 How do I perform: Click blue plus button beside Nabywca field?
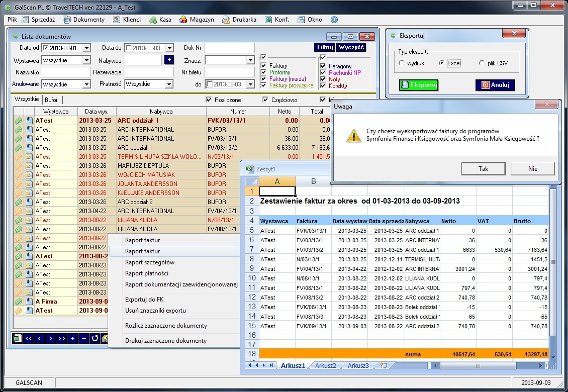click(169, 60)
